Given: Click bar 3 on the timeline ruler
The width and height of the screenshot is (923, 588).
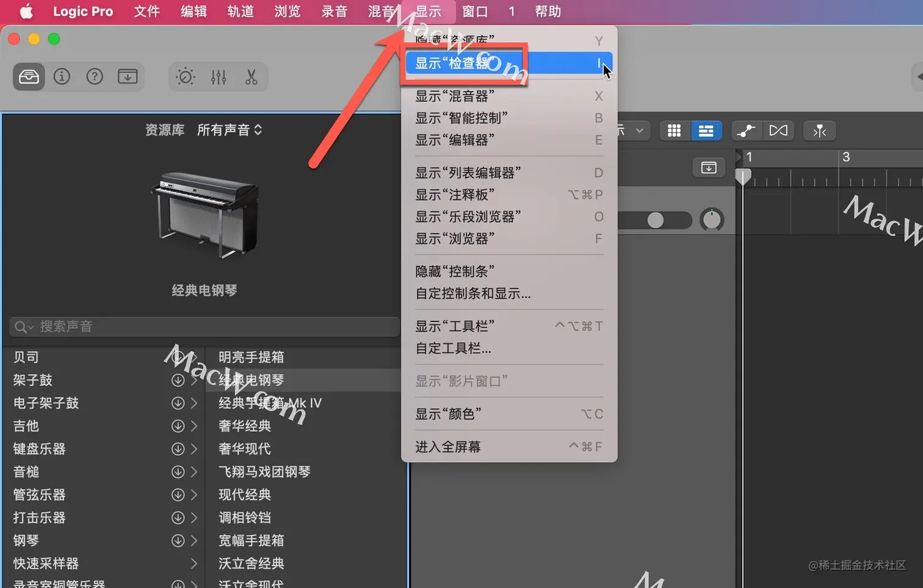Looking at the screenshot, I should click(x=846, y=157).
